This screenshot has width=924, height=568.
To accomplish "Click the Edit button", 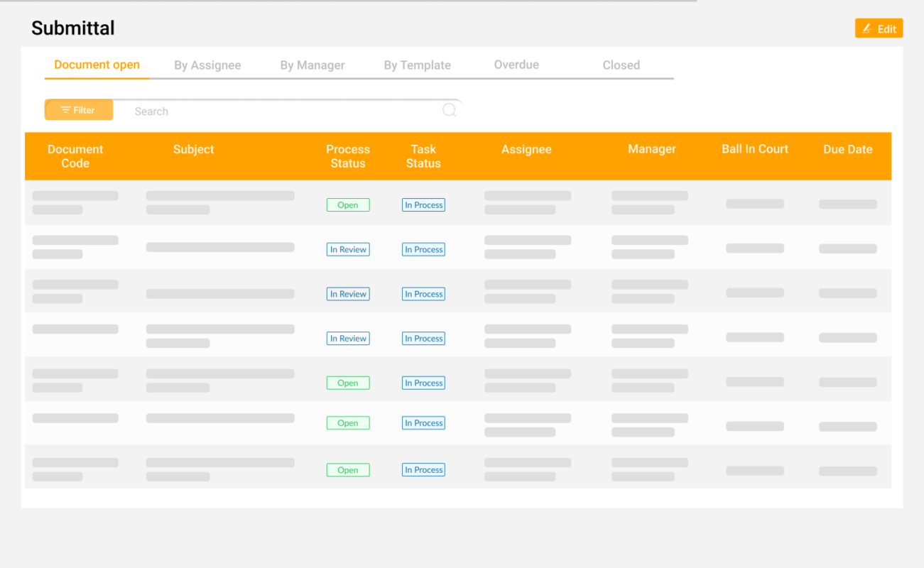I will click(879, 28).
